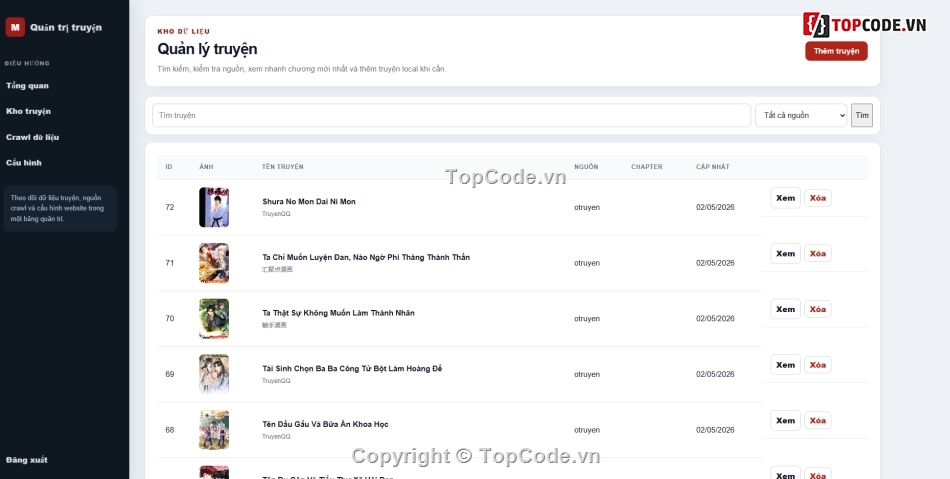
Task: Click Xem for story ID 70
Action: pos(785,309)
